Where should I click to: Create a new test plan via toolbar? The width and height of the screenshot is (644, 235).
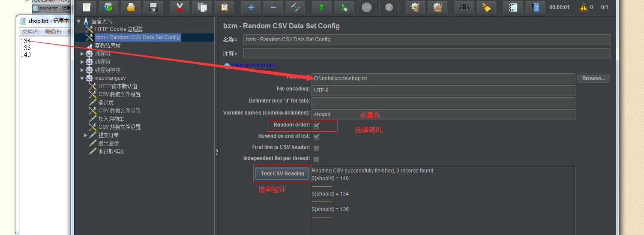(x=87, y=7)
